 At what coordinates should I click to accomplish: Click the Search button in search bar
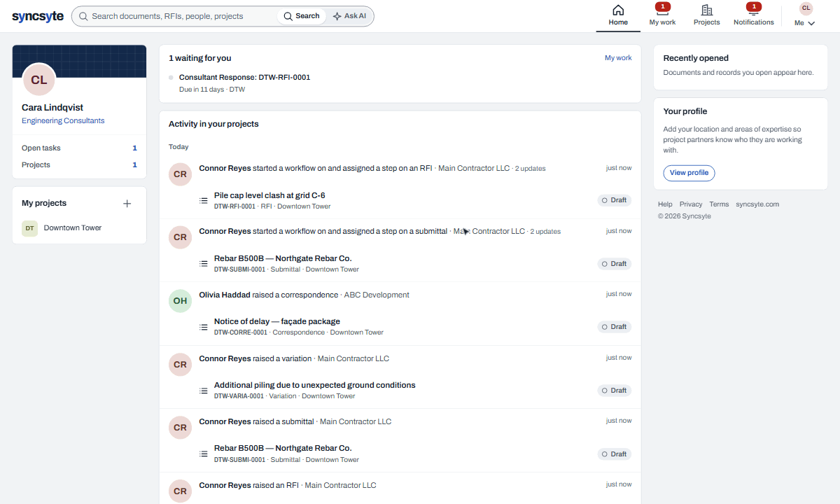pos(301,16)
